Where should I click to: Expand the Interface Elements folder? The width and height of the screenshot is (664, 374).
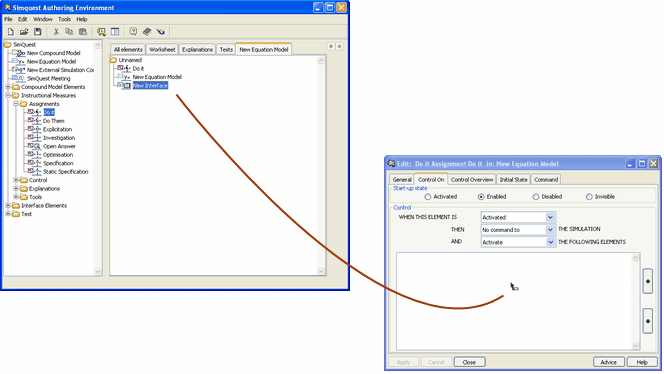(8, 205)
